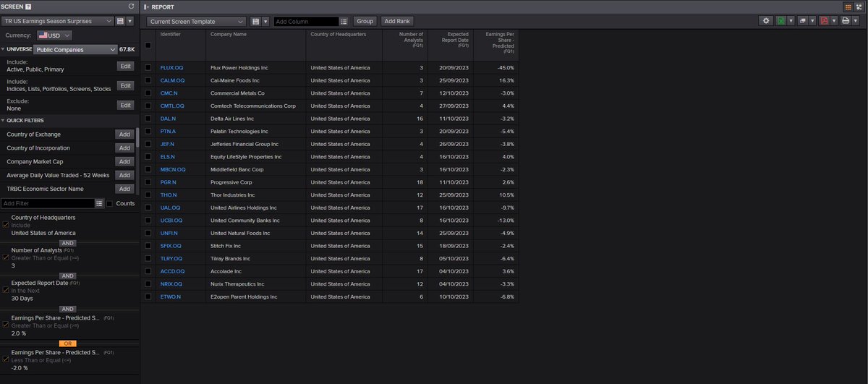Viewport: 868px width, 384px height.
Task: Add TRBC Economic Sector Name filter
Action: [x=124, y=189]
